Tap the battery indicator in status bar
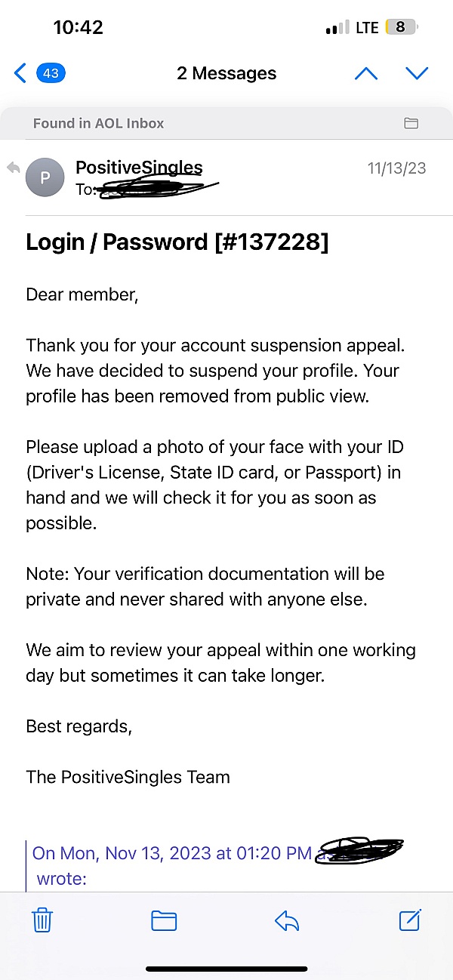 [401, 28]
